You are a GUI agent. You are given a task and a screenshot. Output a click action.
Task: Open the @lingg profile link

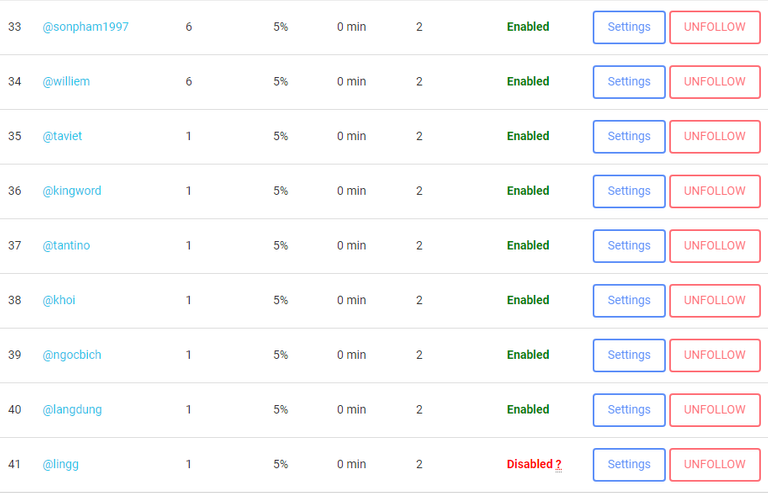click(60, 464)
